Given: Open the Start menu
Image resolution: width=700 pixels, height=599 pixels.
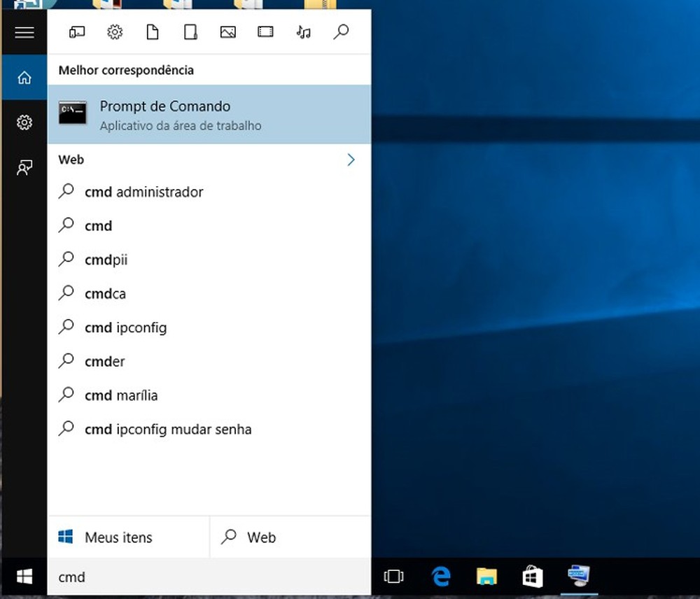Looking at the screenshot, I should 24,577.
